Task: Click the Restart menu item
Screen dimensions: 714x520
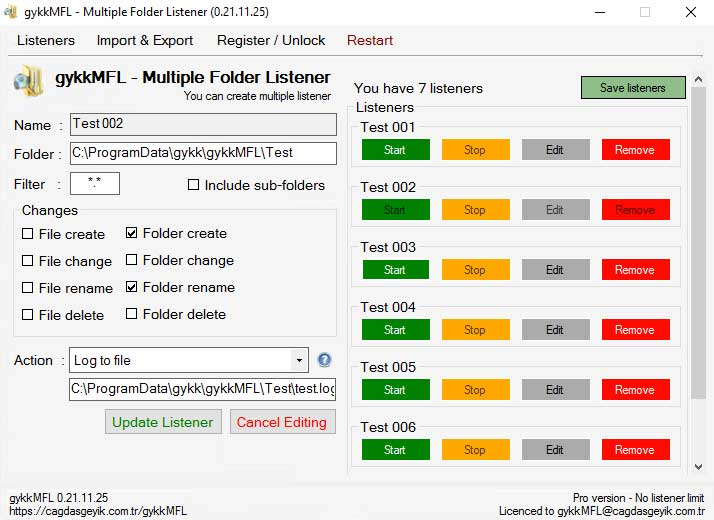Action: [x=370, y=40]
